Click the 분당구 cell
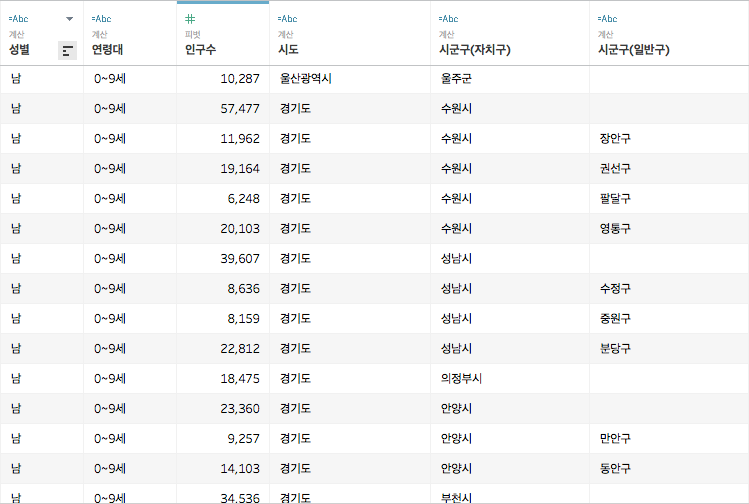 615,348
